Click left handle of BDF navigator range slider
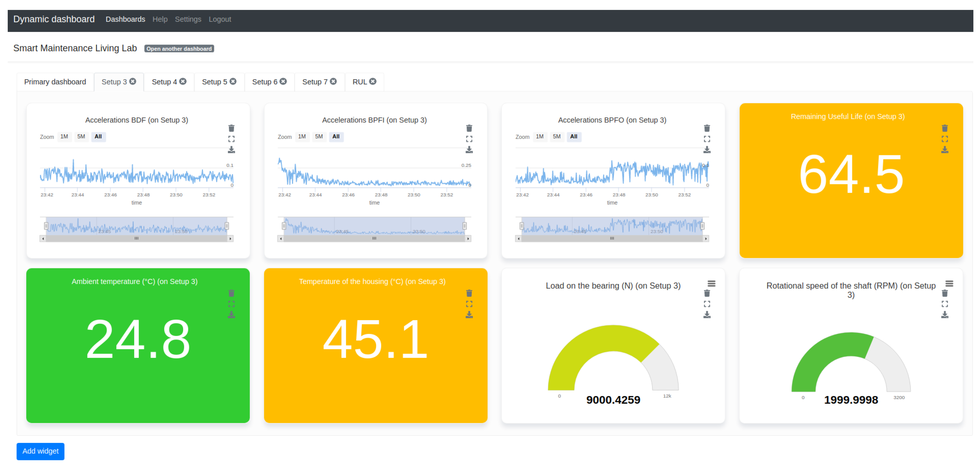Image resolution: width=980 pixels, height=471 pixels. tap(46, 226)
